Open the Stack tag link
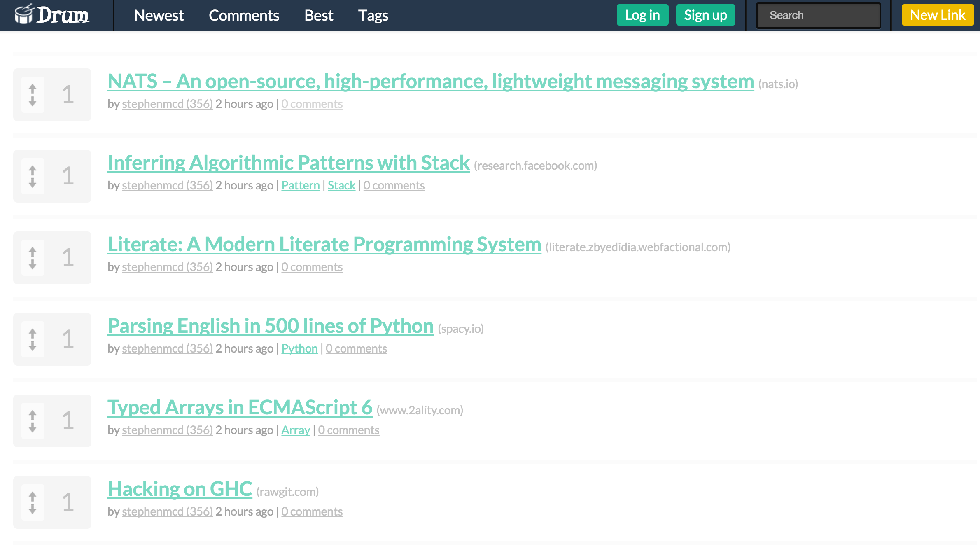The width and height of the screenshot is (980, 551). (x=341, y=185)
